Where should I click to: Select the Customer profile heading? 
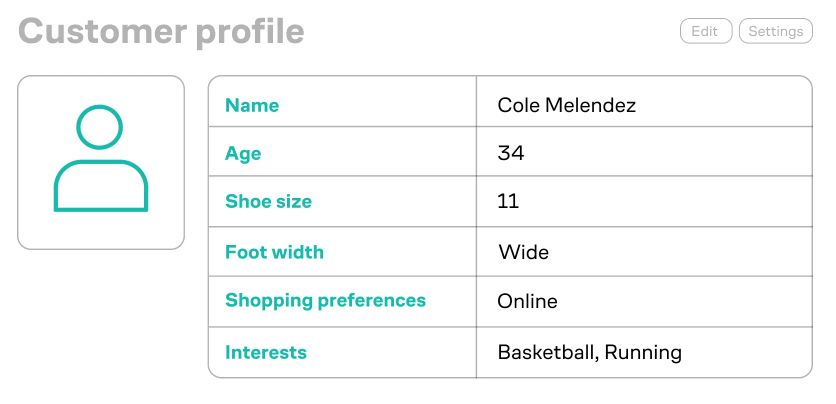click(x=161, y=31)
